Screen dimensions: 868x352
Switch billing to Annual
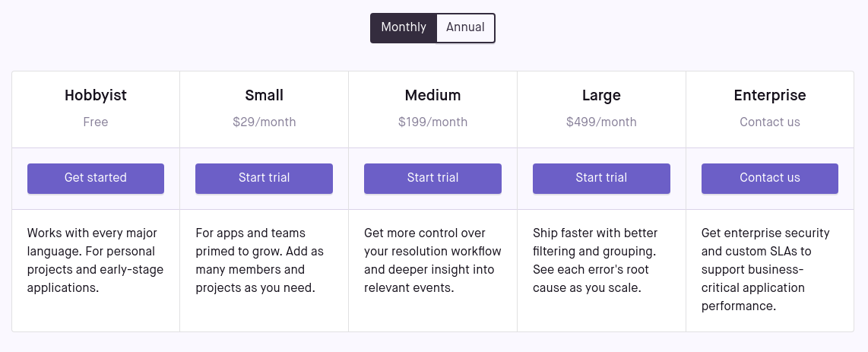[x=466, y=27]
